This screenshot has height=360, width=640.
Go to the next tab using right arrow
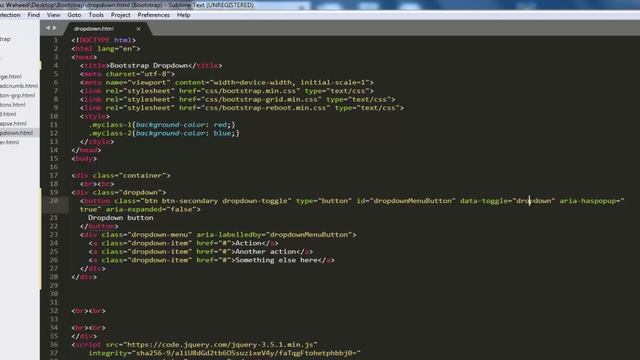[54, 28]
